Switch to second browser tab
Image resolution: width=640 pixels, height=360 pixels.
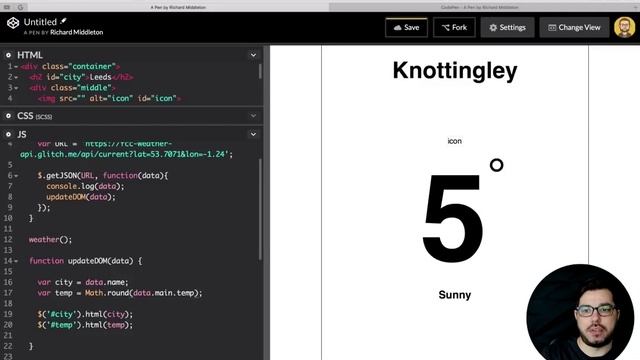click(x=480, y=7)
